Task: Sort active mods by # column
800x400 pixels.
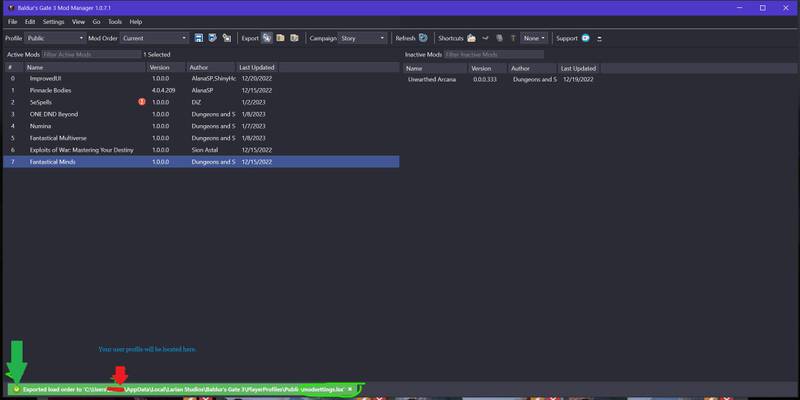Action: click(x=13, y=67)
